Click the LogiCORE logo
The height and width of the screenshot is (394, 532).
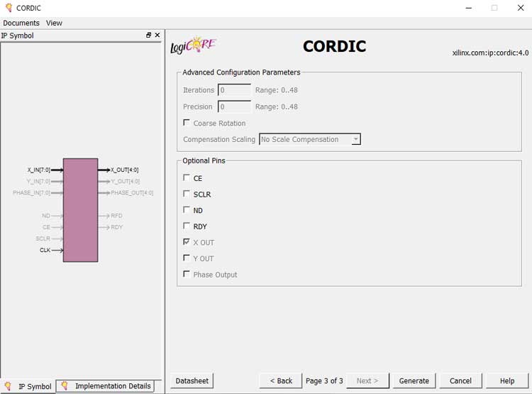(x=193, y=46)
